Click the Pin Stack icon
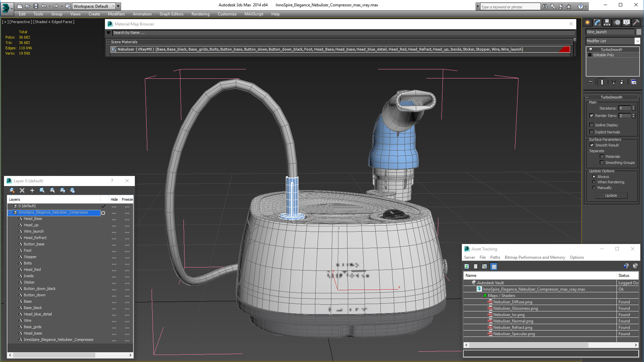 [x=590, y=82]
